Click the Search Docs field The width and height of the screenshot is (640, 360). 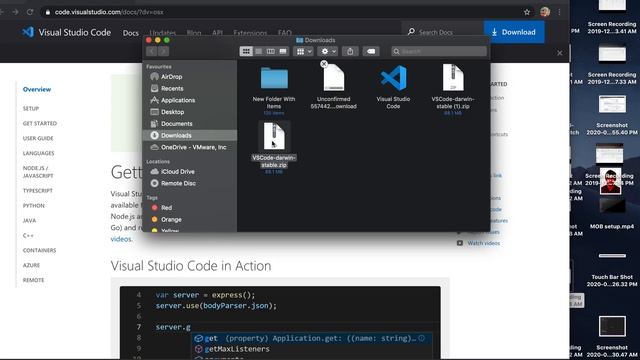[x=443, y=32]
